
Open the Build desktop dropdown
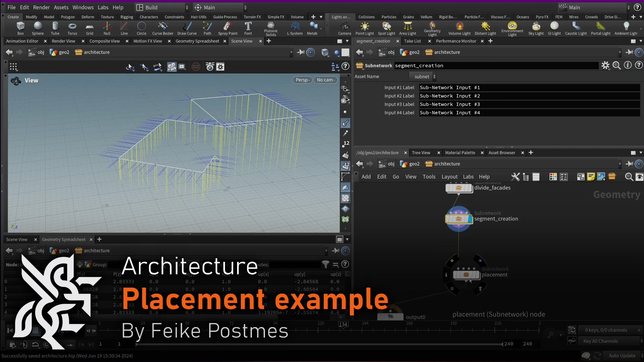[162, 7]
